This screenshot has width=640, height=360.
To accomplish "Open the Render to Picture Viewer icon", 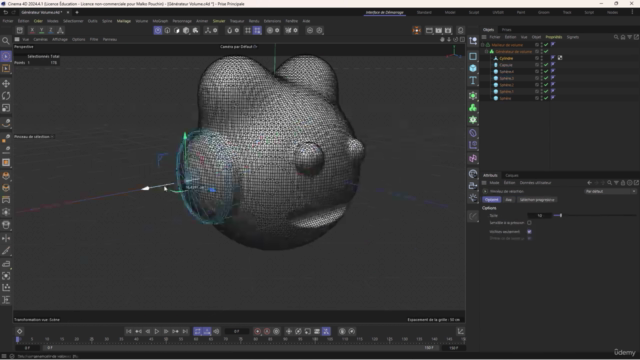I will (438, 30).
